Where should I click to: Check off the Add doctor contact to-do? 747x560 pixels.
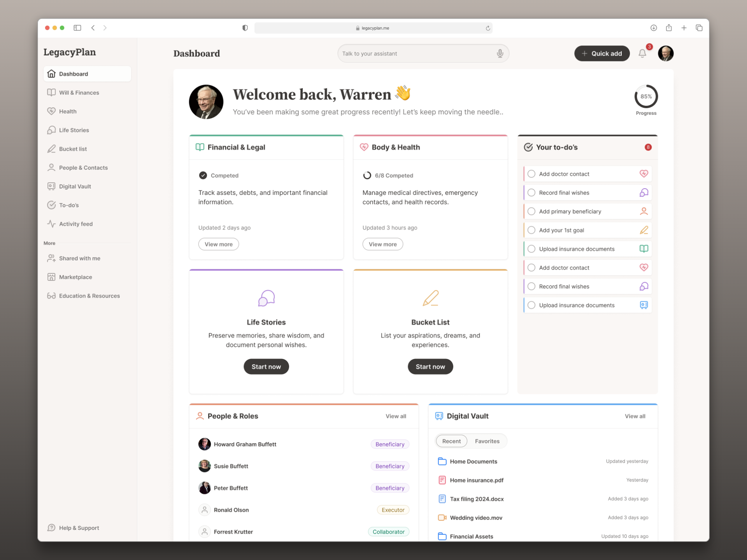pos(531,174)
